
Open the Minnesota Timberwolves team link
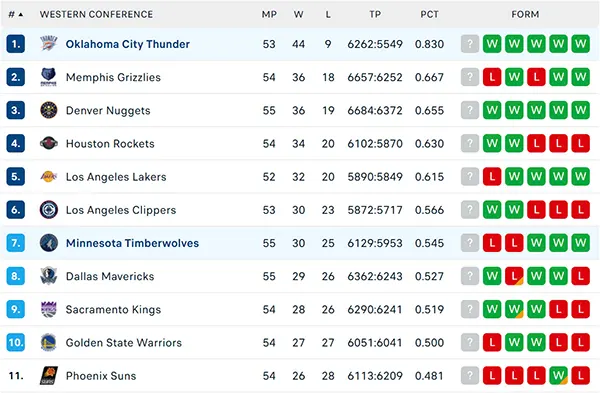132,243
